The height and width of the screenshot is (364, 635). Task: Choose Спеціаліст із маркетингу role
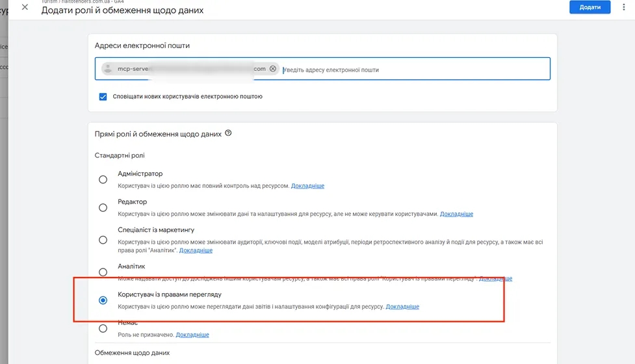coord(103,240)
